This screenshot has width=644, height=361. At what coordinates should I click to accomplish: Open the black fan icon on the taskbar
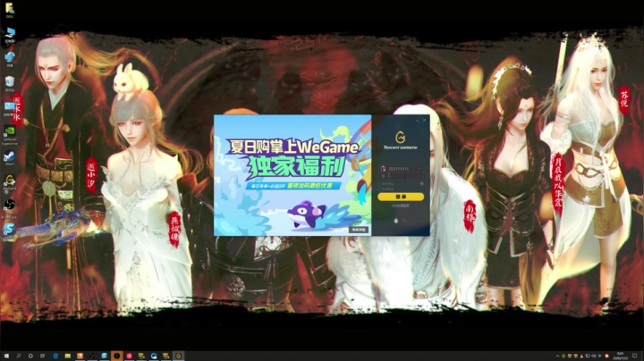point(92,356)
